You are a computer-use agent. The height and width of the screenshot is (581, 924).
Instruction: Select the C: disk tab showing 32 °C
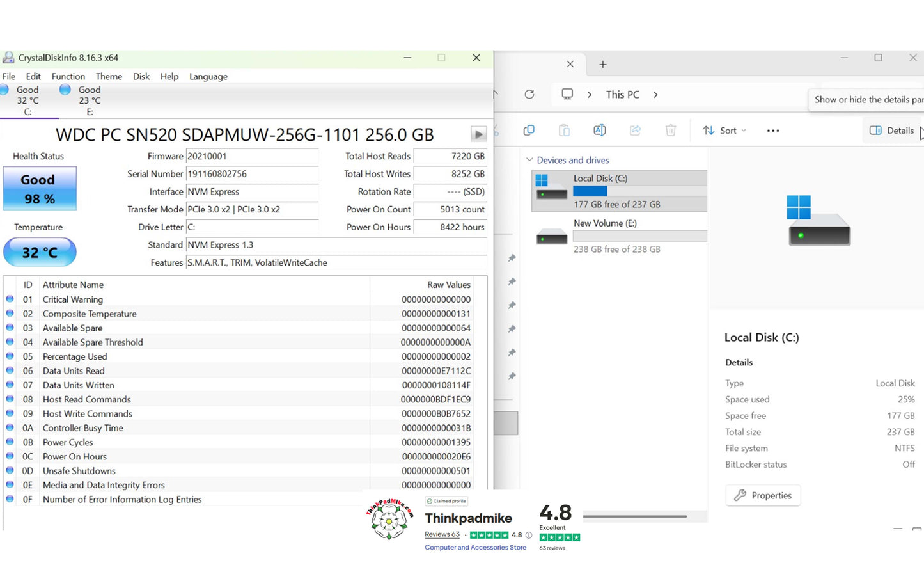point(28,100)
